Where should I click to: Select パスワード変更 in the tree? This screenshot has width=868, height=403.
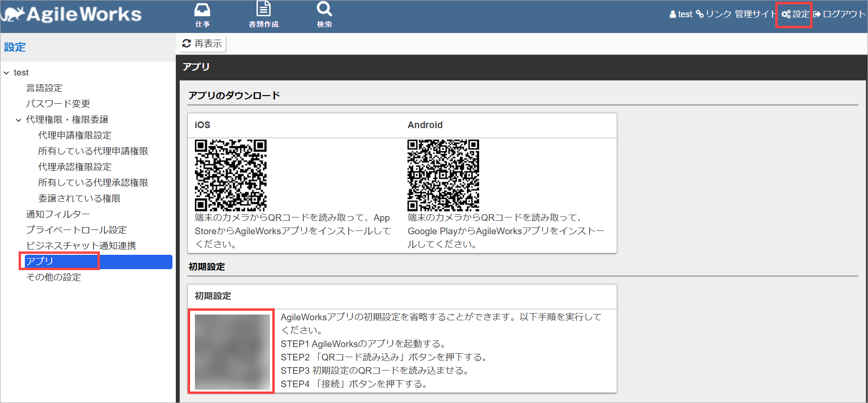58,104
